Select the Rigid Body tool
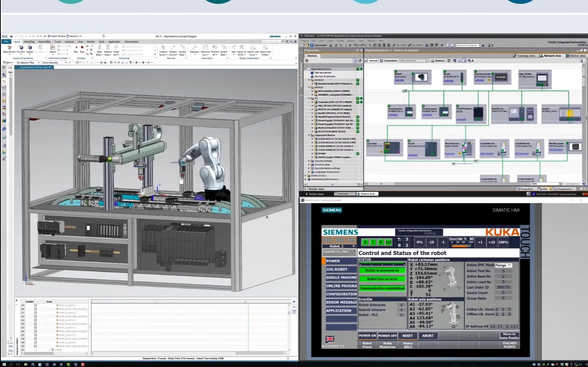Image resolution: width=588 pixels, height=367 pixels. tap(99, 48)
